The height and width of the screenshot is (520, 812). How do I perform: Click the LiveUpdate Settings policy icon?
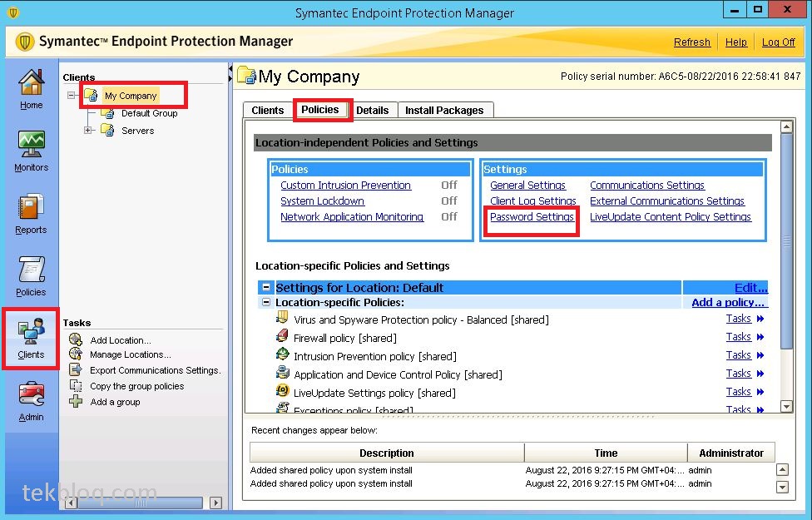282,390
